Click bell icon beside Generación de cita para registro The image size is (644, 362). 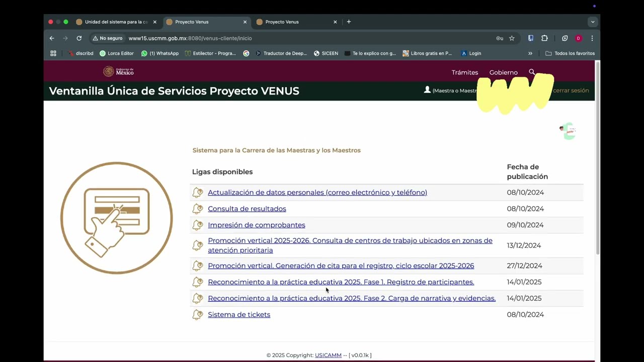(x=198, y=266)
